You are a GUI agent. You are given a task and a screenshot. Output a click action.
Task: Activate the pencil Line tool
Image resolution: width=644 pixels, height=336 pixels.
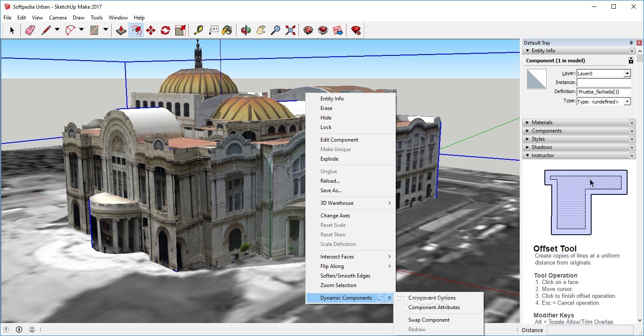coord(46,30)
